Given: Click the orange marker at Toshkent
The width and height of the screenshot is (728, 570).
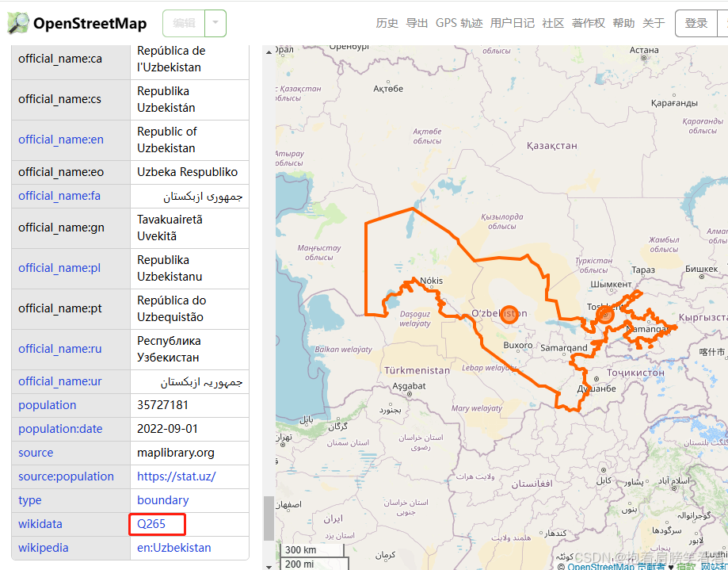Looking at the screenshot, I should tap(605, 315).
